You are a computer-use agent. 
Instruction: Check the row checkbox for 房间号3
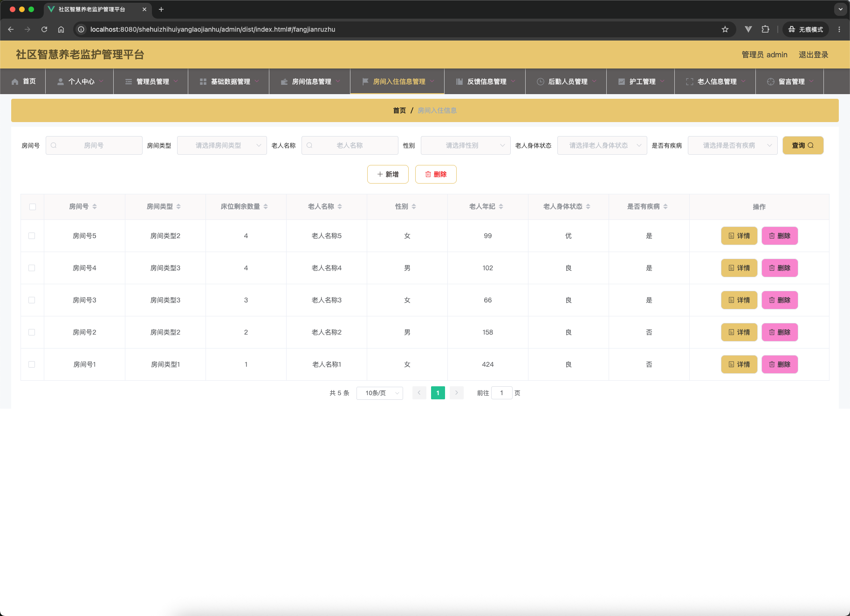[32, 300]
